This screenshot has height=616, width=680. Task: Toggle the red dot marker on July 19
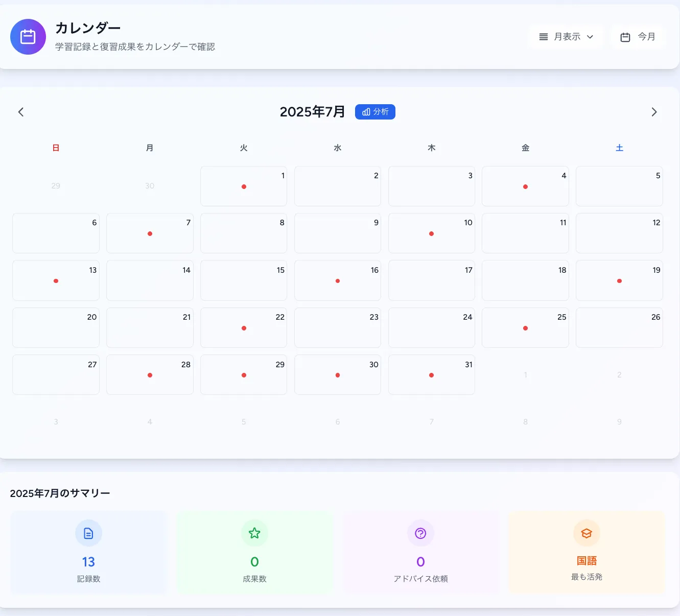(619, 281)
